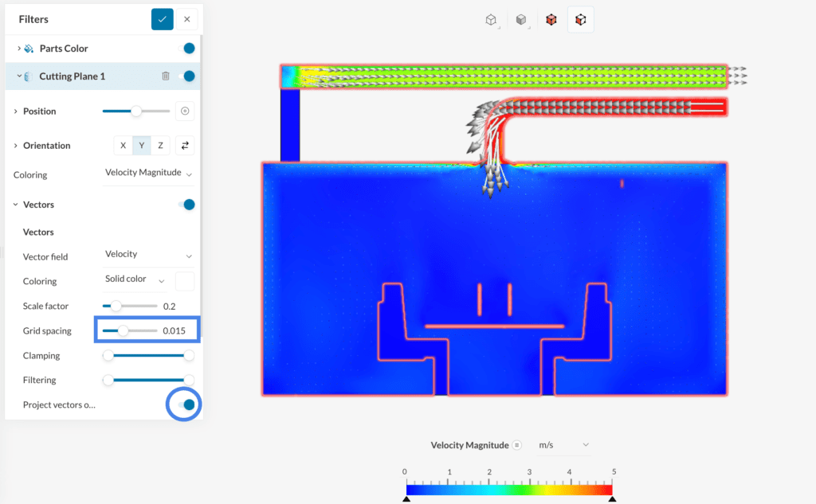Screen dimensions: 816x504
Task: Close the Filters panel
Action: [x=186, y=19]
